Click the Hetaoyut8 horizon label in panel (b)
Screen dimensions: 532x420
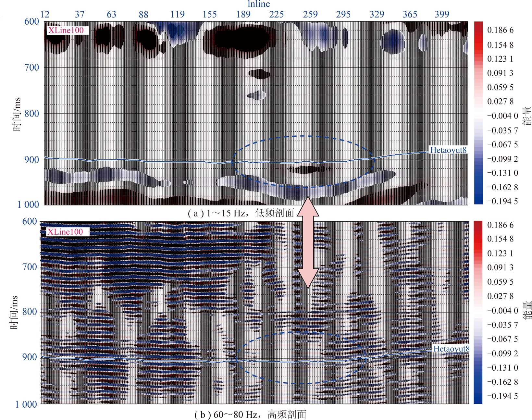pyautogui.click(x=451, y=349)
